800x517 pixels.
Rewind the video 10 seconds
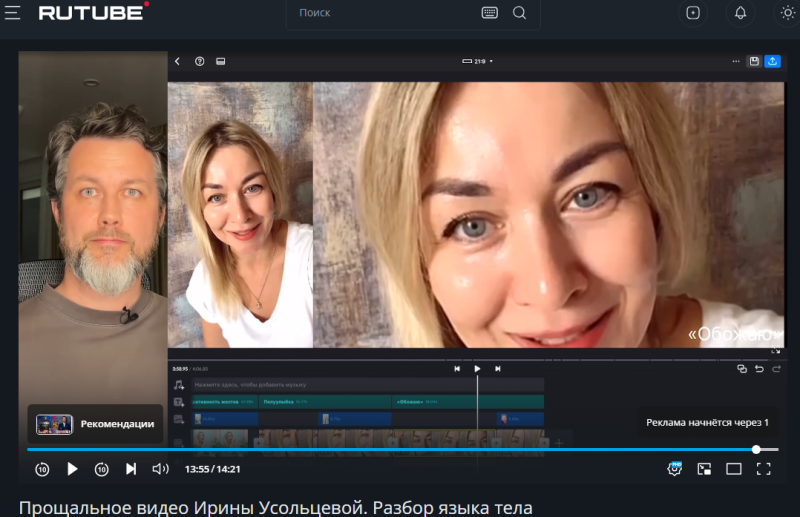42,469
